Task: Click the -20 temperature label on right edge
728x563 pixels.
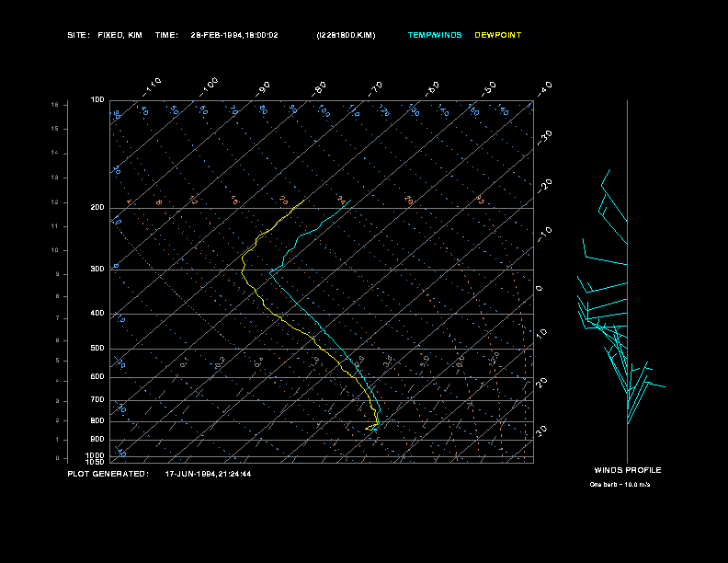Action: tap(544, 186)
